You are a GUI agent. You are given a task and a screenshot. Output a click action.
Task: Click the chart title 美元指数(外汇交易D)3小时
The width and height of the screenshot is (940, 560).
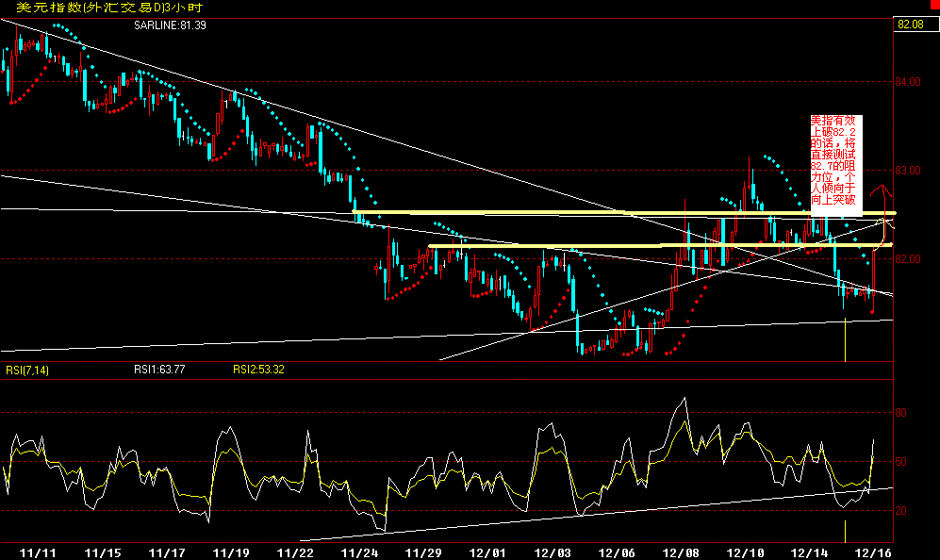108,8
